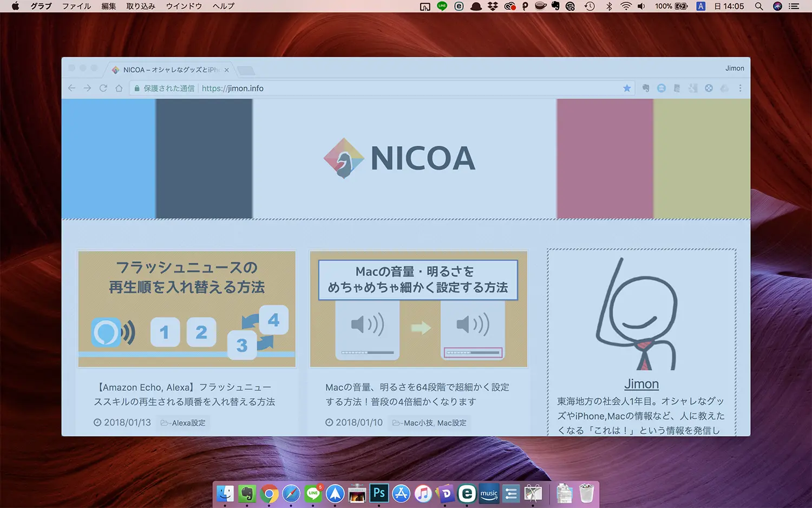The height and width of the screenshot is (508, 812).
Task: Open the Alexa設定 category link
Action: (184, 423)
